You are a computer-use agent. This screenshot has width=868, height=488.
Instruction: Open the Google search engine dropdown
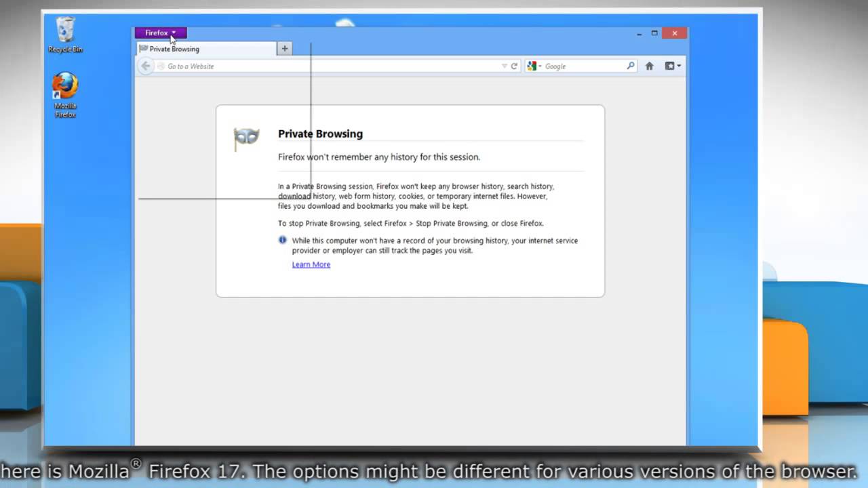(x=534, y=66)
